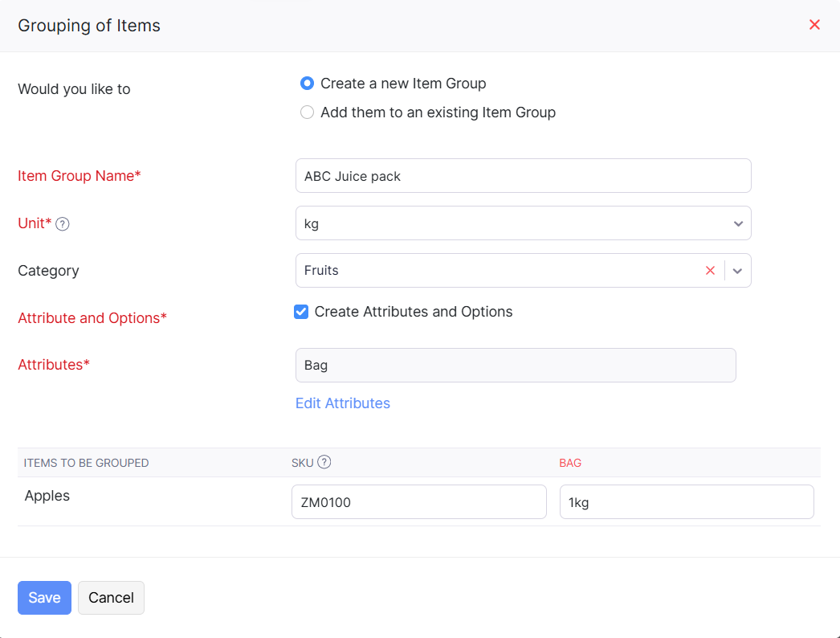Image resolution: width=840 pixels, height=638 pixels.
Task: Click the BAG column header
Action: click(570, 463)
